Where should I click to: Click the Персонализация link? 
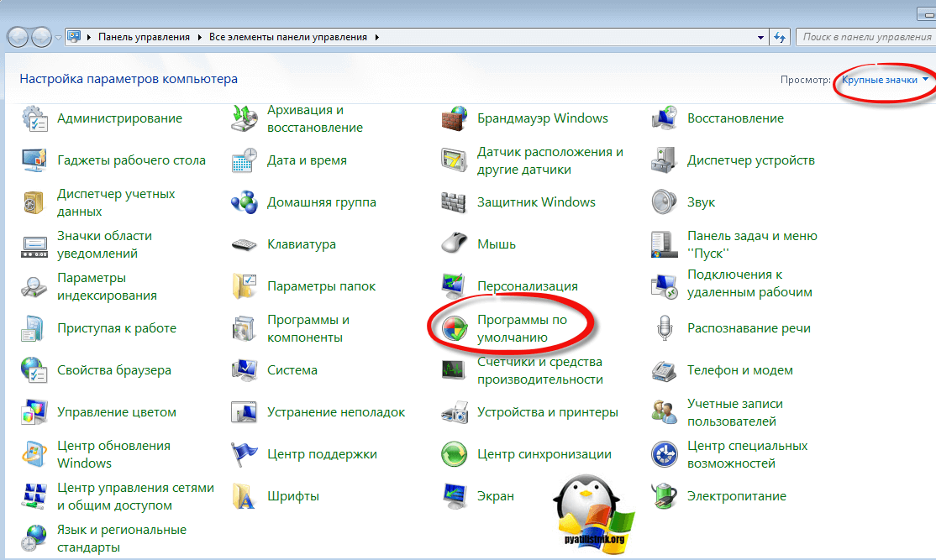point(527,286)
